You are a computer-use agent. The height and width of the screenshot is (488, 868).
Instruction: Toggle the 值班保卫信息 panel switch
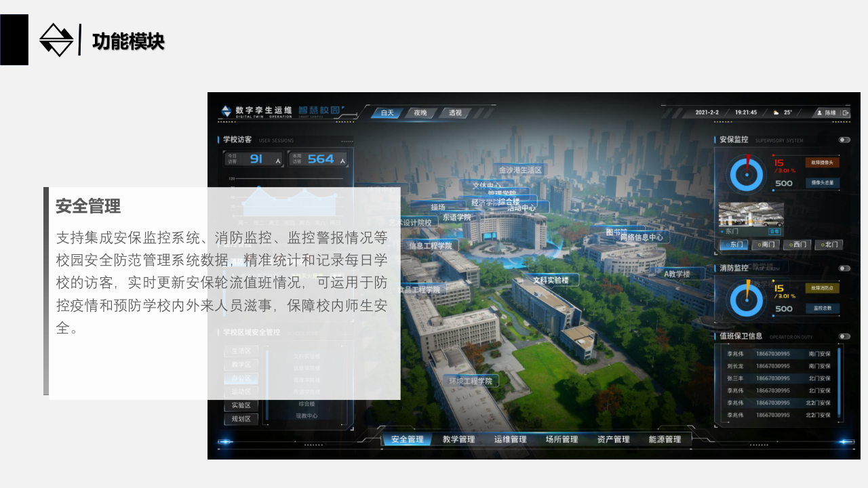click(x=844, y=335)
